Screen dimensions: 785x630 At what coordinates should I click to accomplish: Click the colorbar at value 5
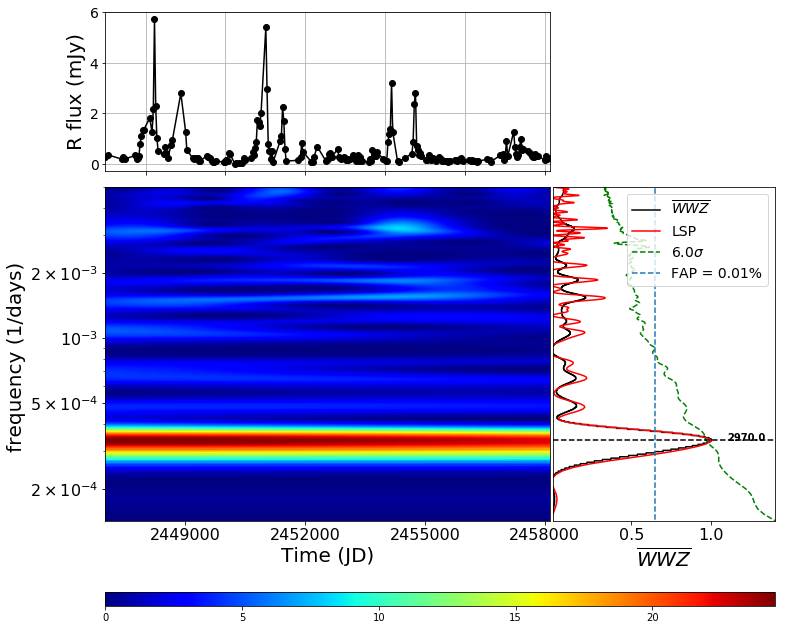[242, 599]
